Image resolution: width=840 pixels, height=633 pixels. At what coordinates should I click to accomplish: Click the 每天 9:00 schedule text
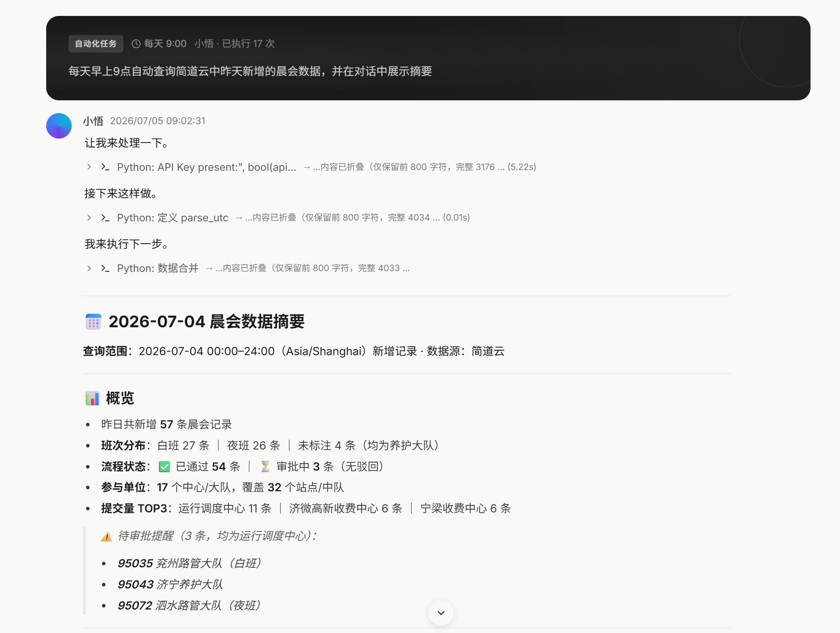pyautogui.click(x=165, y=43)
